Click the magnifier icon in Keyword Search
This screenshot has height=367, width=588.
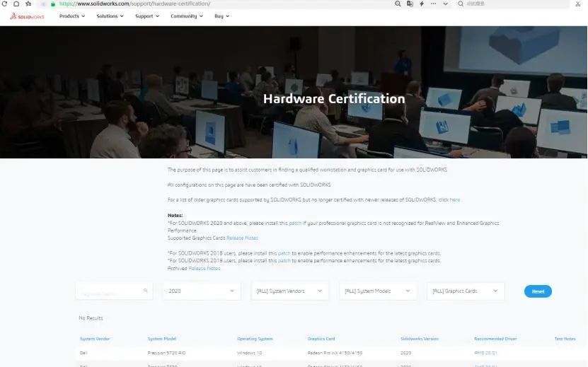(x=146, y=291)
